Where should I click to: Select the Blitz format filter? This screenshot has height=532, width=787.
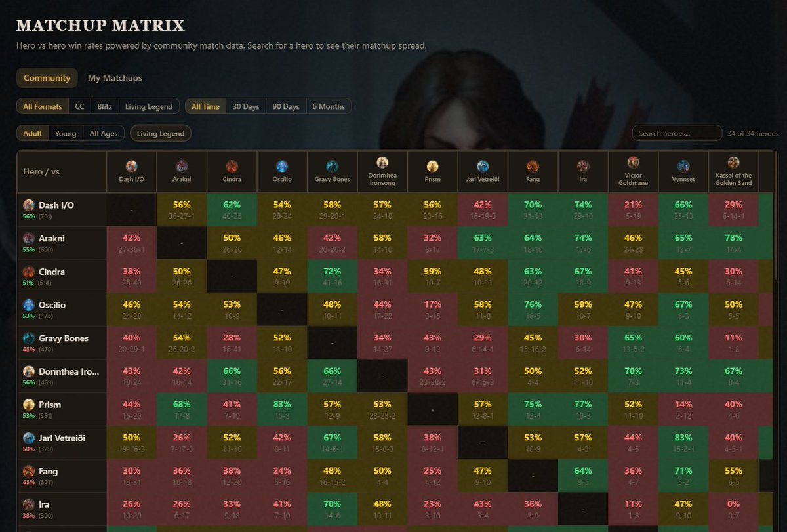pos(104,106)
